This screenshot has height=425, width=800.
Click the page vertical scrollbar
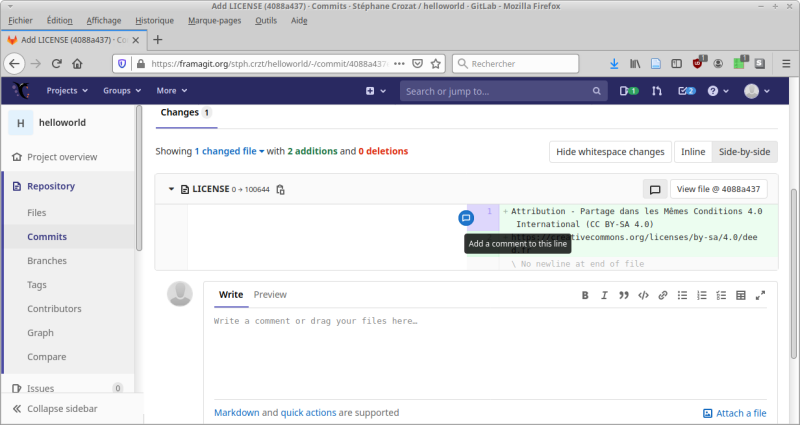pyautogui.click(x=794, y=274)
